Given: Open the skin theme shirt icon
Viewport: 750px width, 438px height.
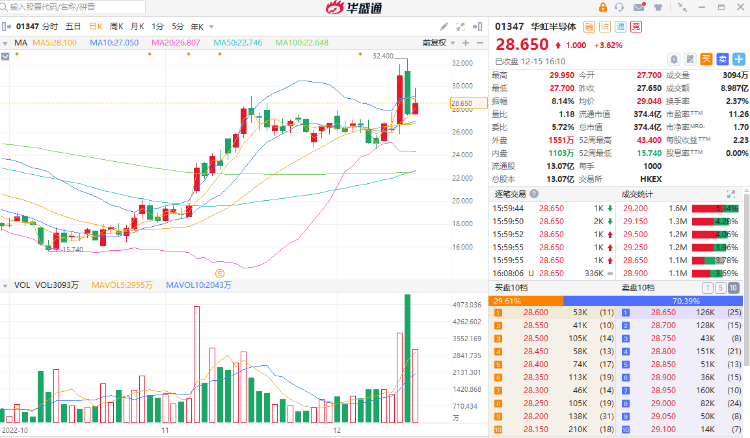Looking at the screenshot, I should [658, 7].
